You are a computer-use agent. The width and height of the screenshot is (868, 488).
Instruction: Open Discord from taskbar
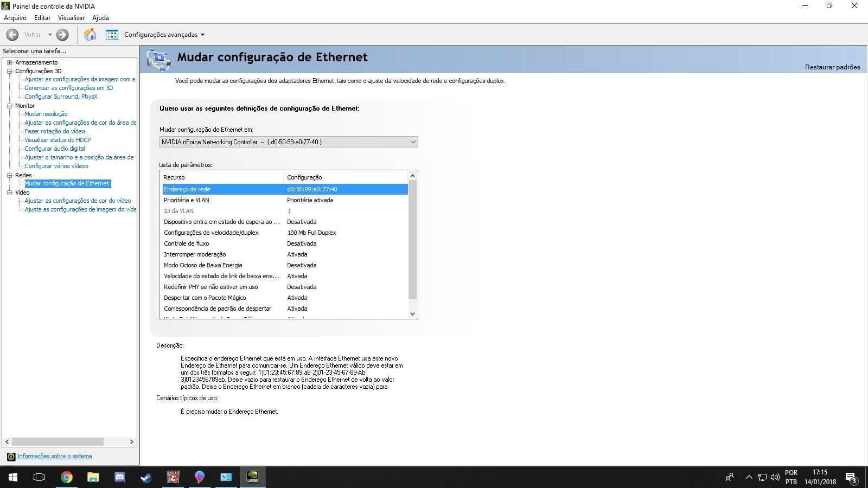(120, 477)
